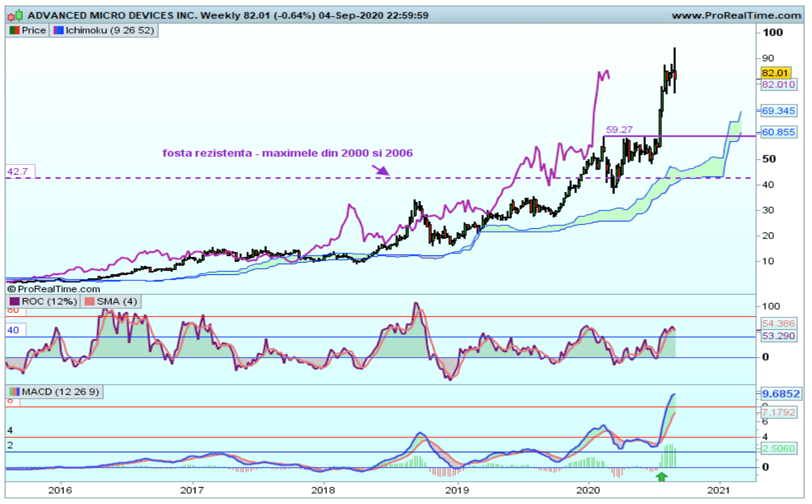812x504 pixels.
Task: Click the 2018 label on the time axis
Action: (323, 490)
